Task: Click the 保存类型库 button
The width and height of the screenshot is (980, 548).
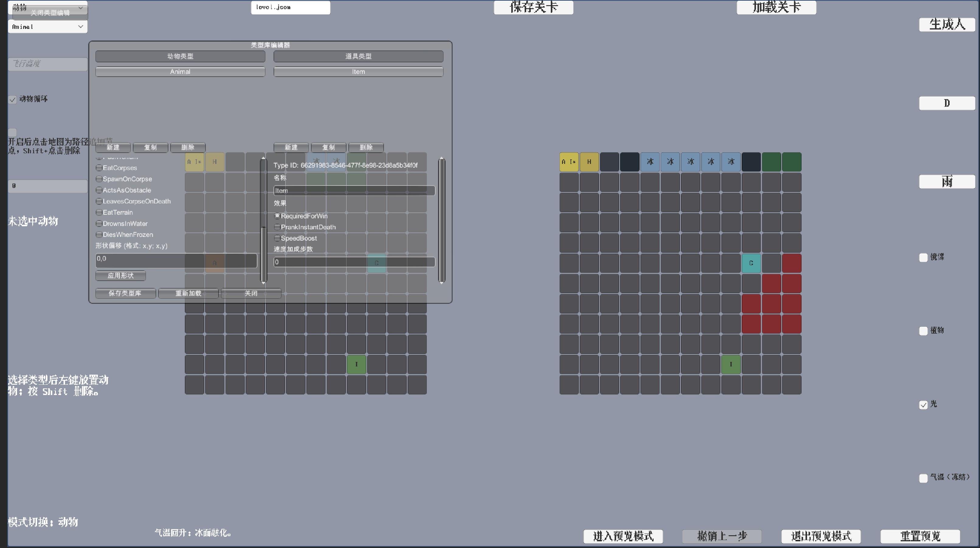Action: tap(125, 293)
